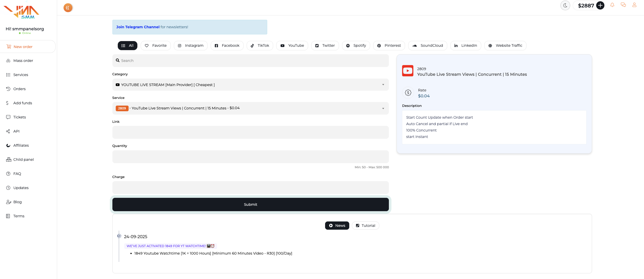Click the plus add-balance icon
Viewport: 644px width, 279px height.
click(600, 5)
